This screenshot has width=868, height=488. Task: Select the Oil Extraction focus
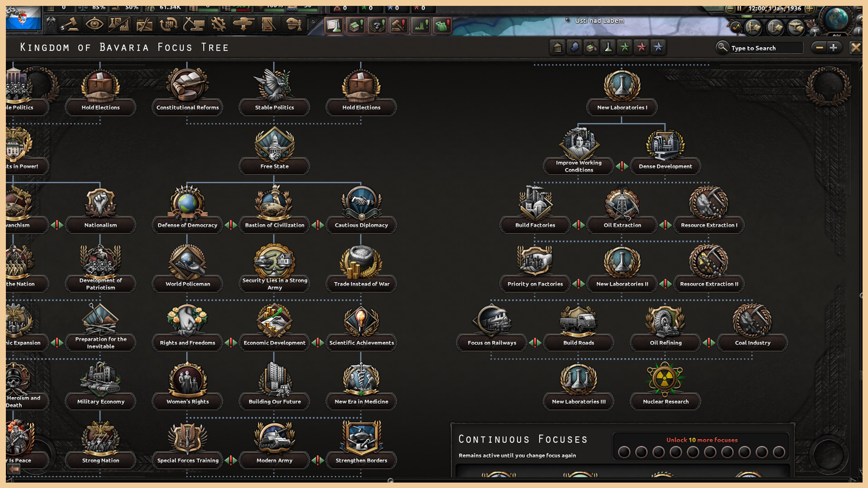(x=622, y=210)
